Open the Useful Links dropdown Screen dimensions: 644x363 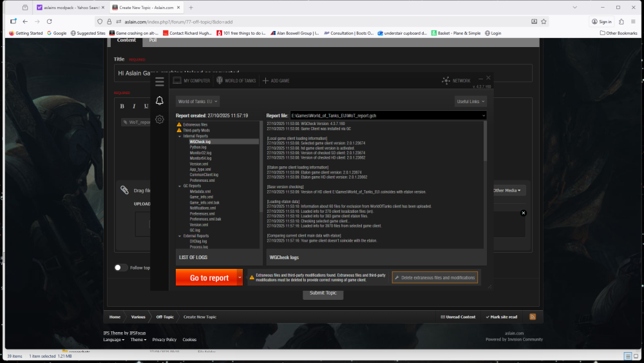click(x=470, y=101)
